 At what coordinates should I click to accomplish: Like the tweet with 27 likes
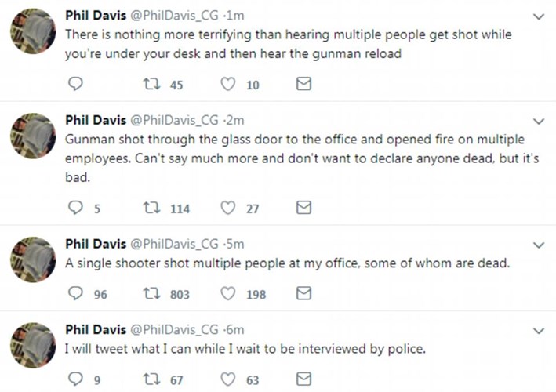pyautogui.click(x=229, y=207)
